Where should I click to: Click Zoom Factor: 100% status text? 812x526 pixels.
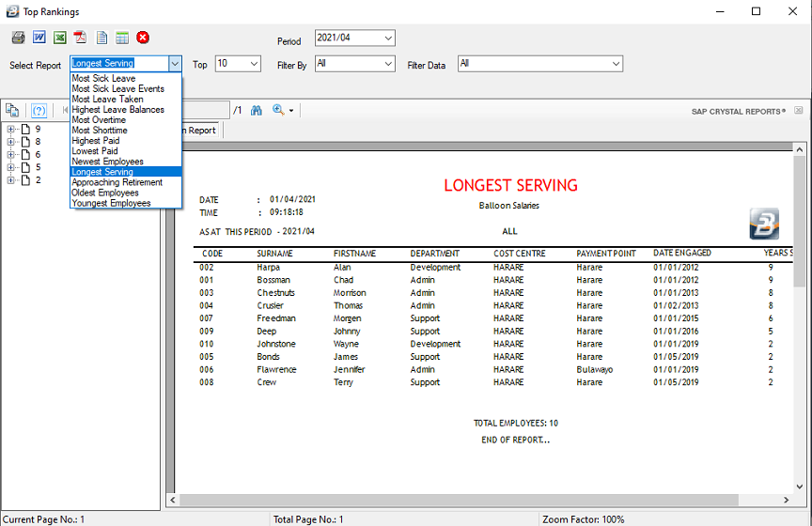583,519
